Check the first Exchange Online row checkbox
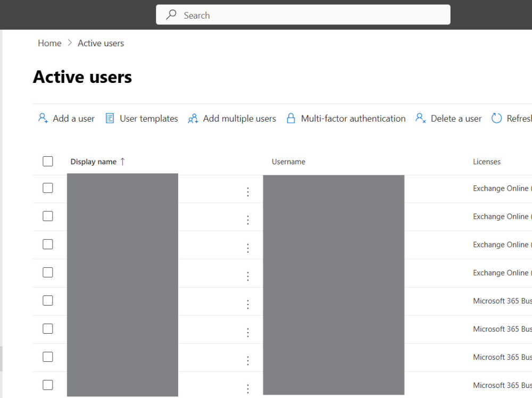532x398 pixels. 48,188
